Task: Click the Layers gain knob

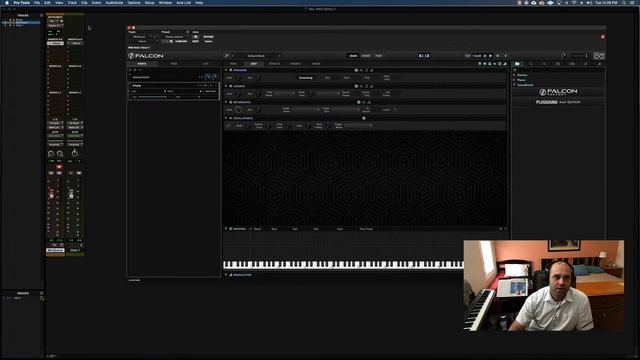Action: [238, 94]
